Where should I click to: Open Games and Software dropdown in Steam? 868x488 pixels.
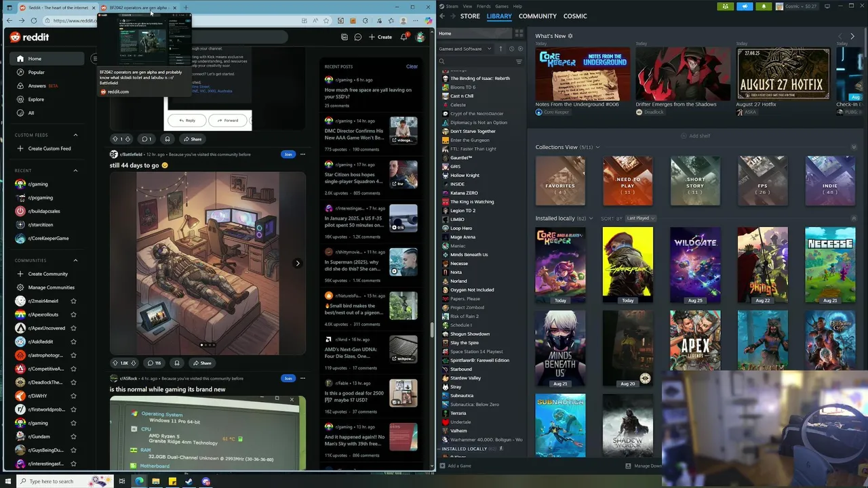466,49
